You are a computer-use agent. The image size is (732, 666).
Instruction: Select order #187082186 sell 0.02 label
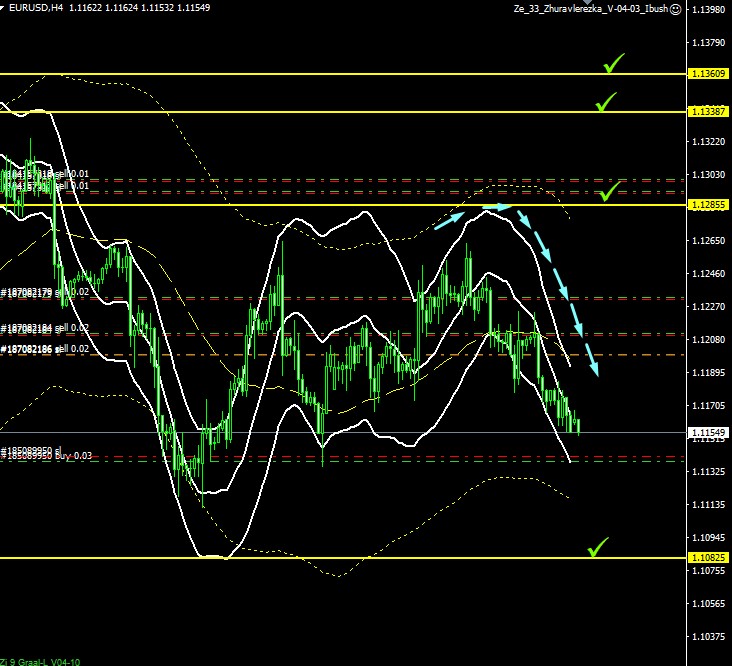coord(45,348)
